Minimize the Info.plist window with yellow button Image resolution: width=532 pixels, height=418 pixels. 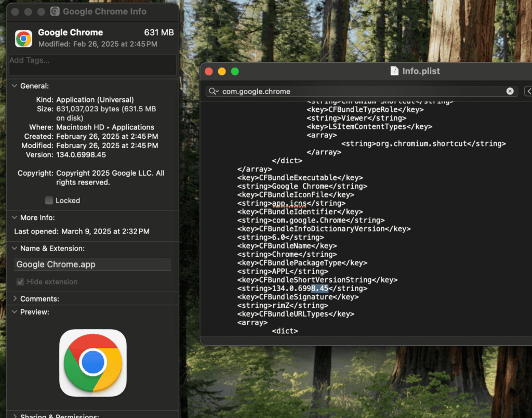click(x=222, y=71)
